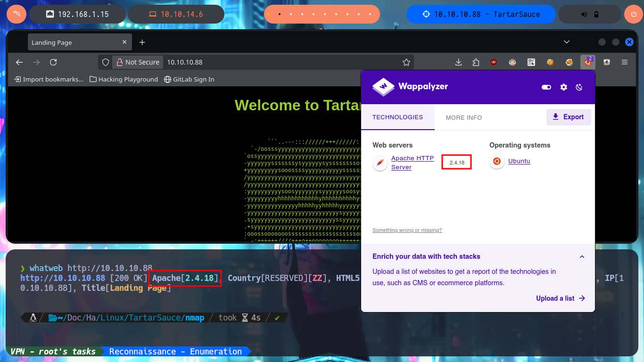The height and width of the screenshot is (362, 644).
Task: Select the TECHNOLOGIES tab
Action: pyautogui.click(x=397, y=117)
